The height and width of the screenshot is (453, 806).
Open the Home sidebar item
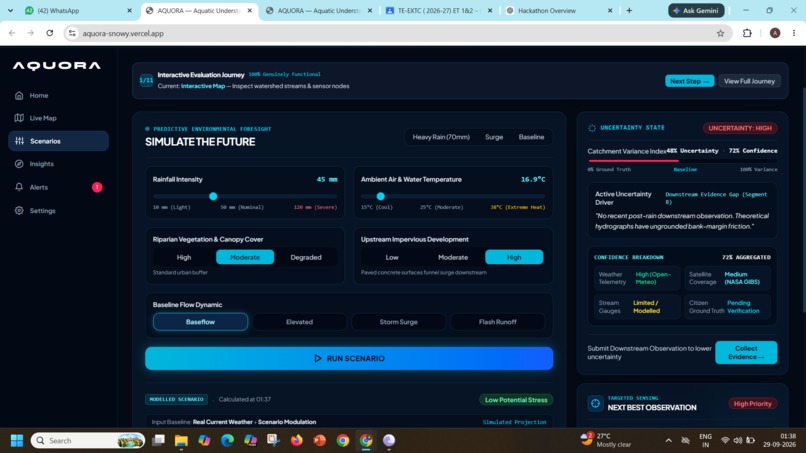58,96
